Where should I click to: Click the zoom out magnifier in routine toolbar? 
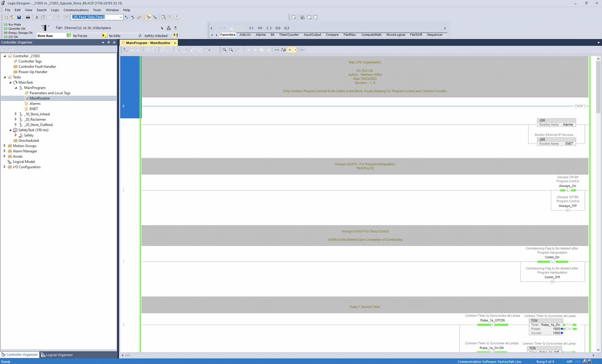click(x=231, y=50)
